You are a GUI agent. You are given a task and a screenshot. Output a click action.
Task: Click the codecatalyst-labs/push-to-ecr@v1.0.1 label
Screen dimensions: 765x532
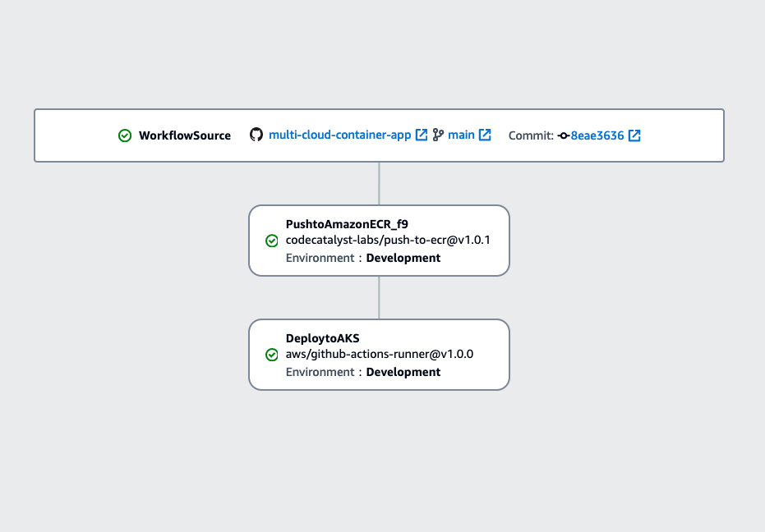(388, 241)
